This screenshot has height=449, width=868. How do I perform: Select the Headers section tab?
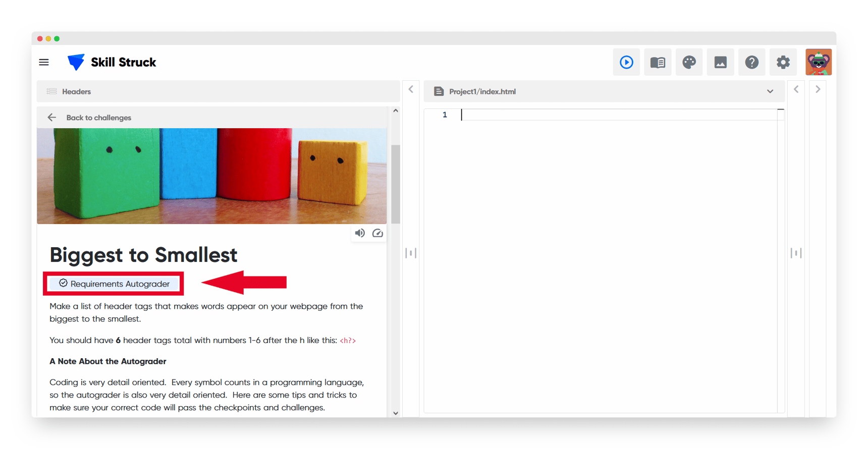76,91
